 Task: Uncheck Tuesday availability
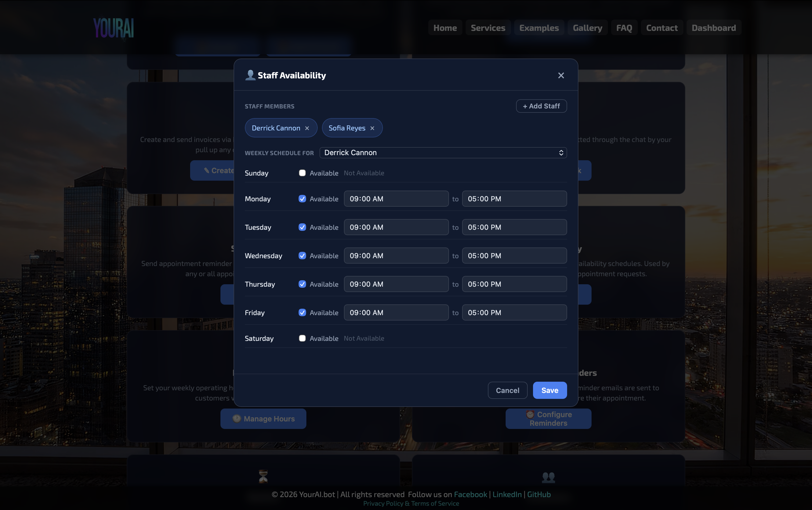302,227
